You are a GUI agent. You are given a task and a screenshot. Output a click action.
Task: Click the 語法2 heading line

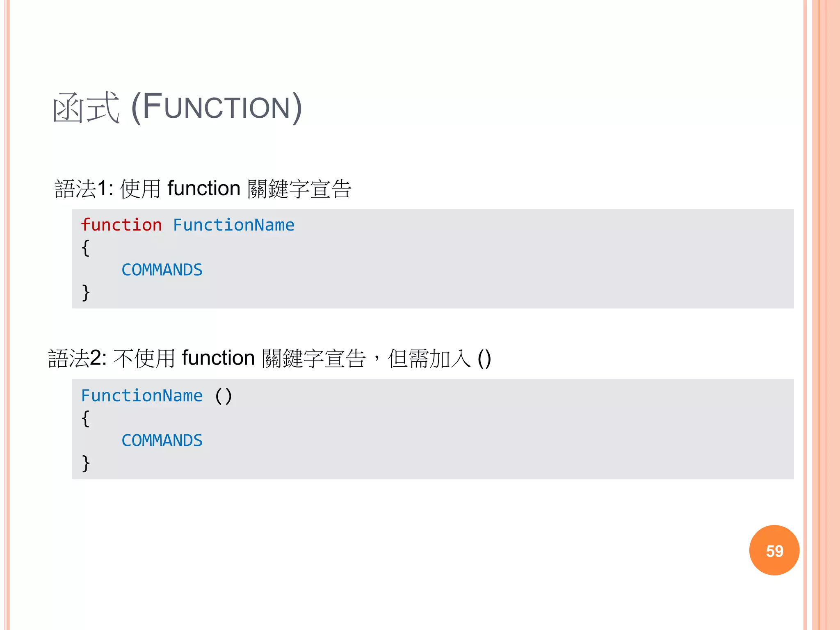tap(269, 358)
